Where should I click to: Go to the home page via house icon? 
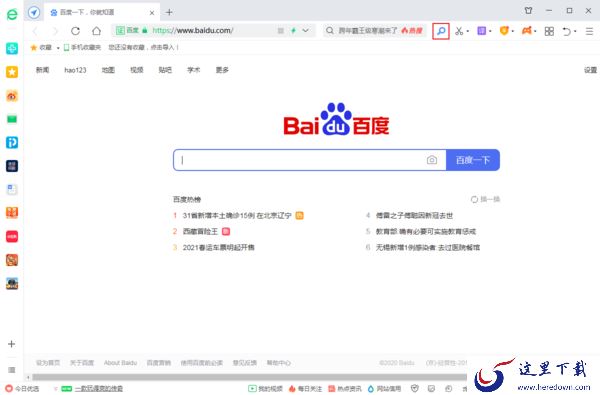click(x=96, y=31)
